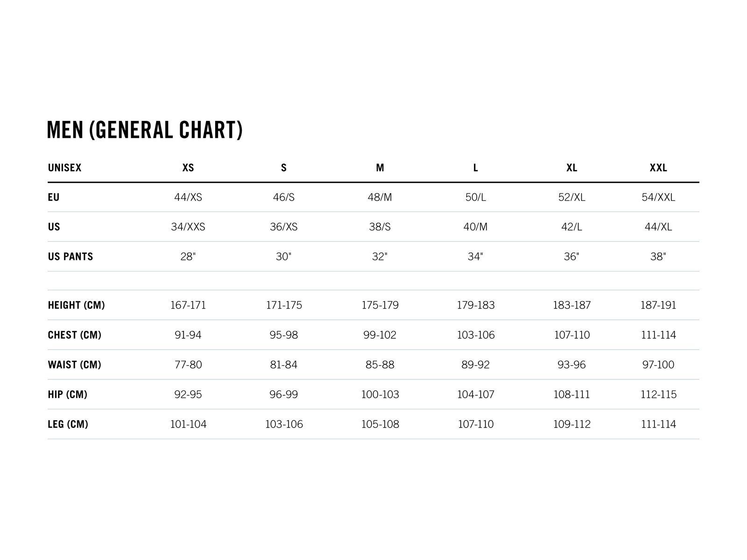The image size is (747, 560).
Task: Select the 48/M EU size cell
Action: tap(380, 197)
